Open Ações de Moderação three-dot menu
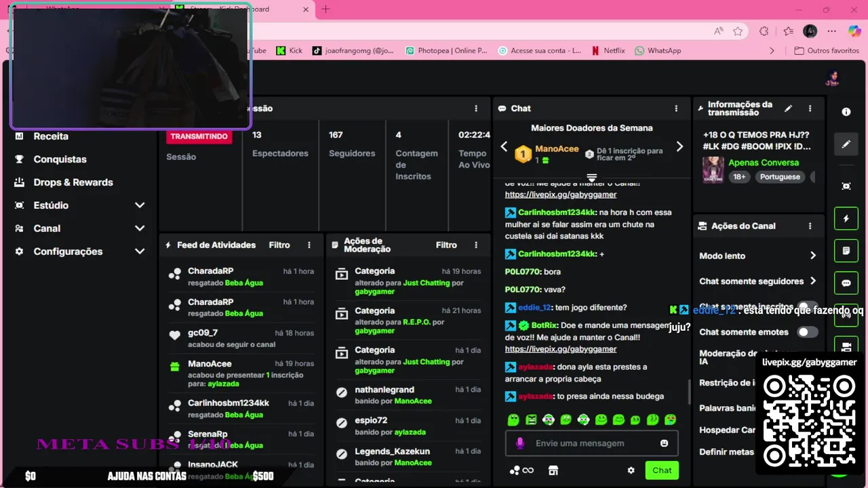The height and width of the screenshot is (488, 868). pyautogui.click(x=476, y=245)
